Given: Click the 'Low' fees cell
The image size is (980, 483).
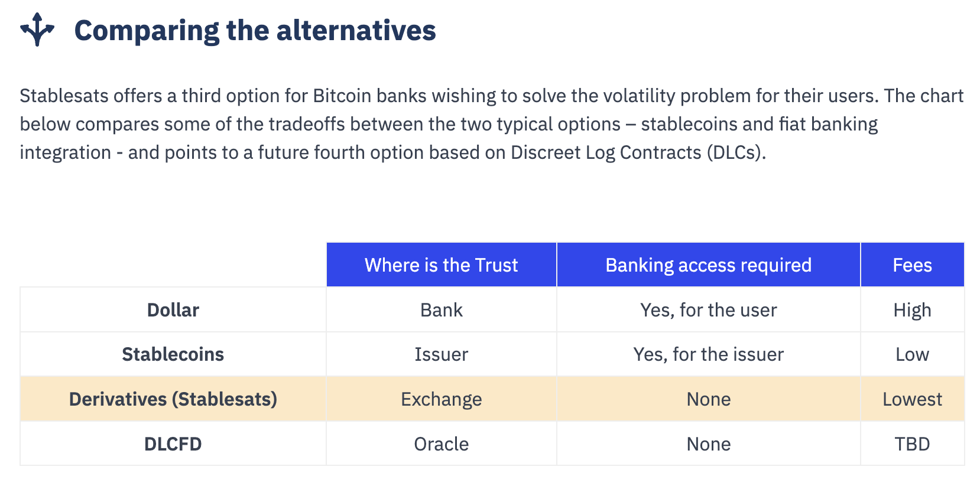Looking at the screenshot, I should [912, 354].
